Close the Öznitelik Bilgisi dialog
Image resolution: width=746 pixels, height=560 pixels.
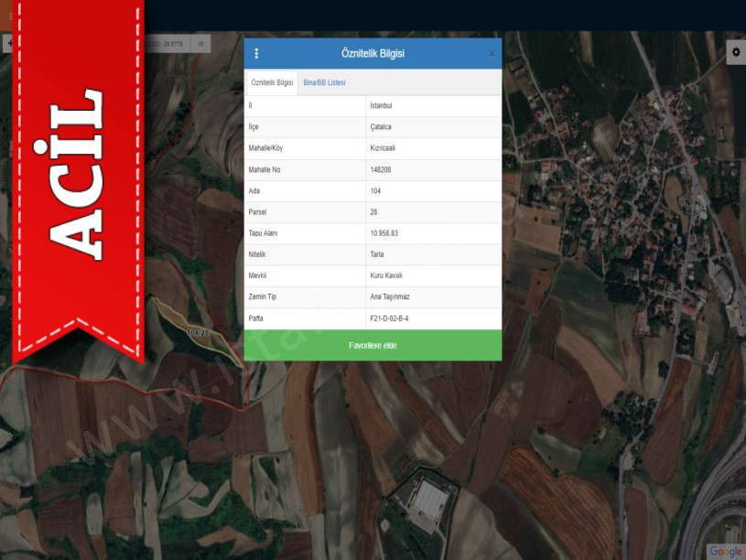pos(492,53)
